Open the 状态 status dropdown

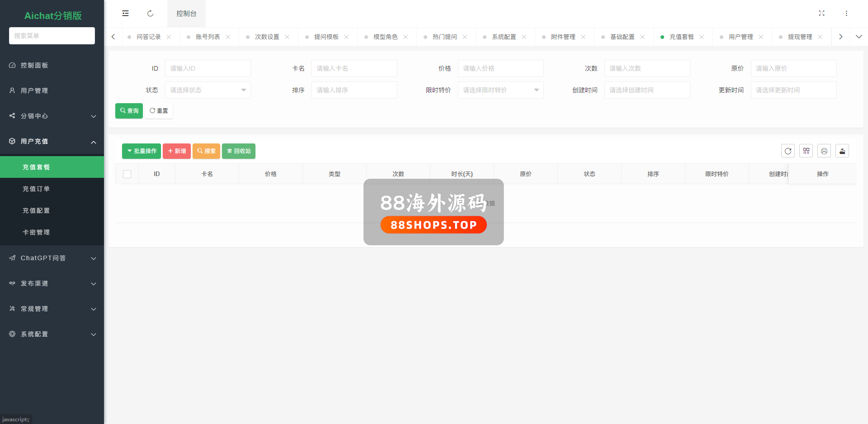click(208, 90)
